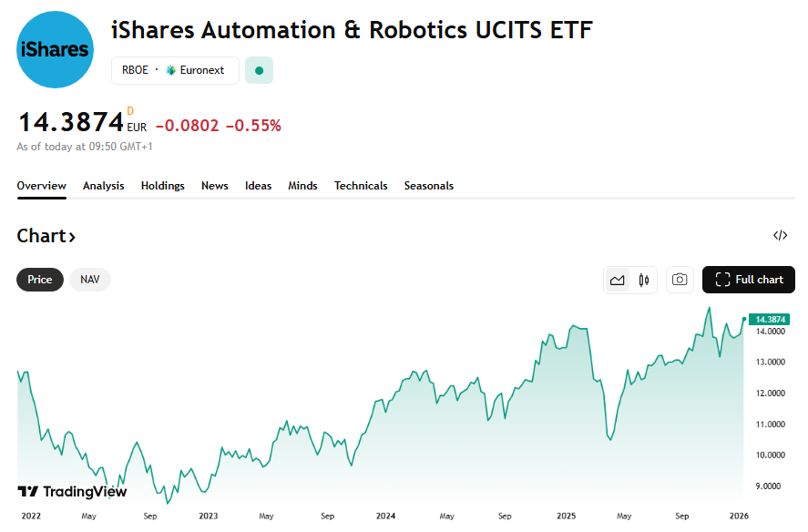Image resolution: width=808 pixels, height=532 pixels.
Task: Click the TradingView logo on chart
Action: (x=73, y=492)
